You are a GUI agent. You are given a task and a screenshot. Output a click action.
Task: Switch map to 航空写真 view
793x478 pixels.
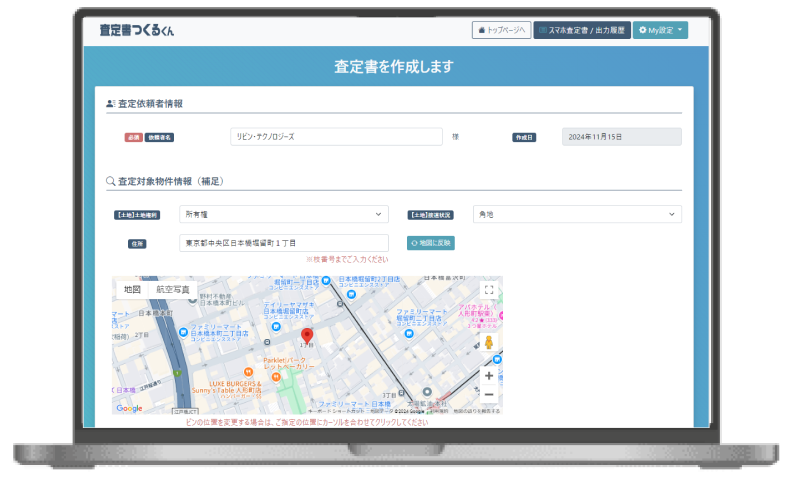[x=172, y=289]
